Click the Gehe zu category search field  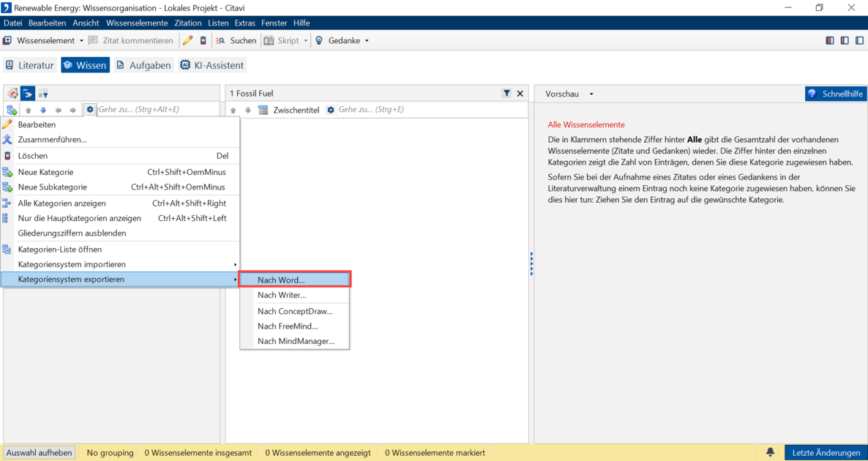154,110
